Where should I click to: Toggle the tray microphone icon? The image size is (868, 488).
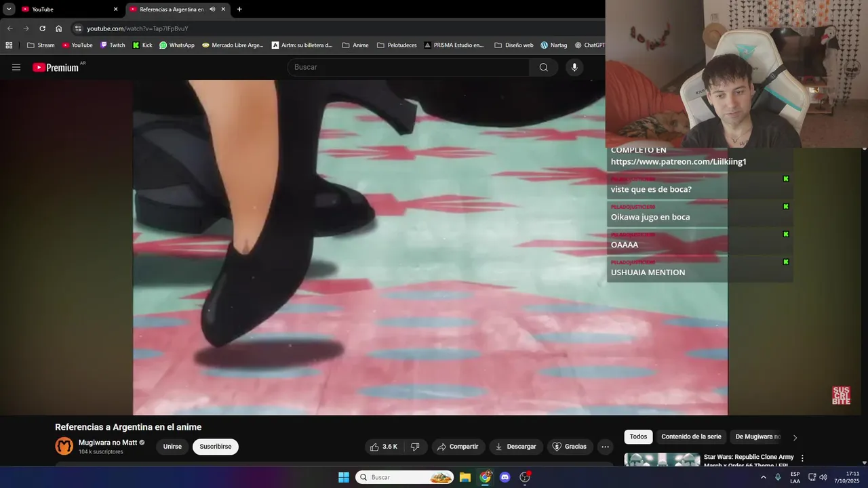tap(778, 477)
